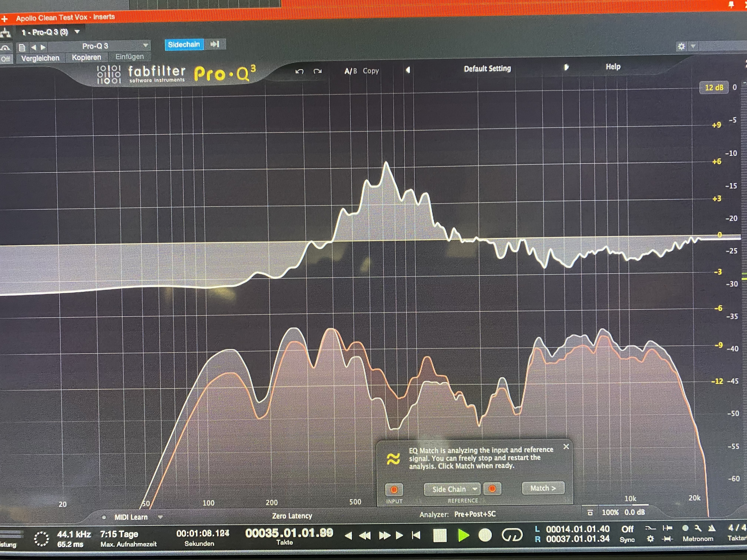747x560 pixels.
Task: Open the 12 dB display range dropdown
Action: [x=714, y=88]
